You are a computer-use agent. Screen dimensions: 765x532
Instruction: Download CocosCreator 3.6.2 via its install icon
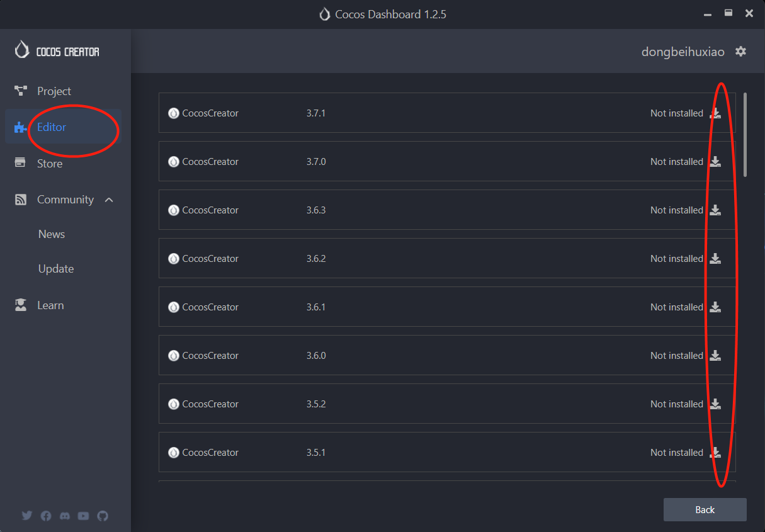[715, 259]
